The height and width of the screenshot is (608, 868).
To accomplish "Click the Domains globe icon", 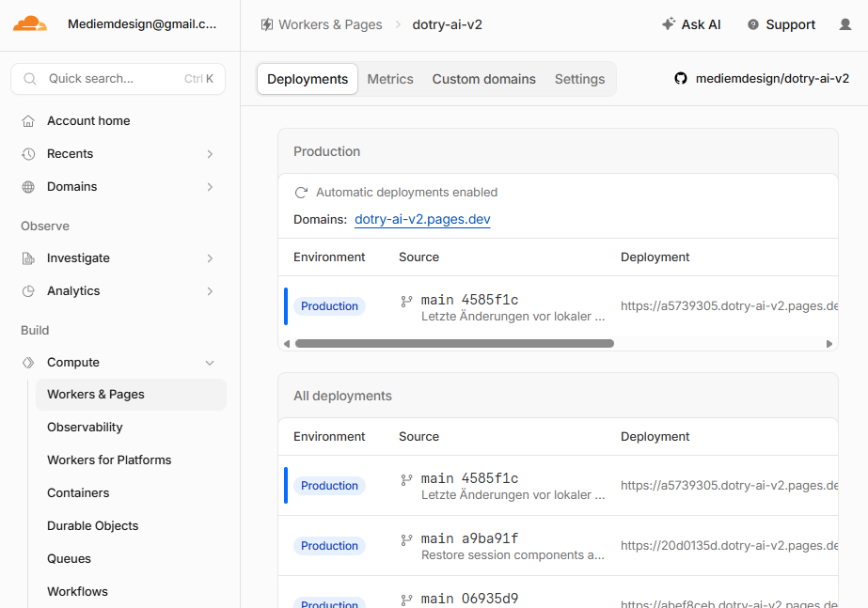I will pyautogui.click(x=28, y=187).
